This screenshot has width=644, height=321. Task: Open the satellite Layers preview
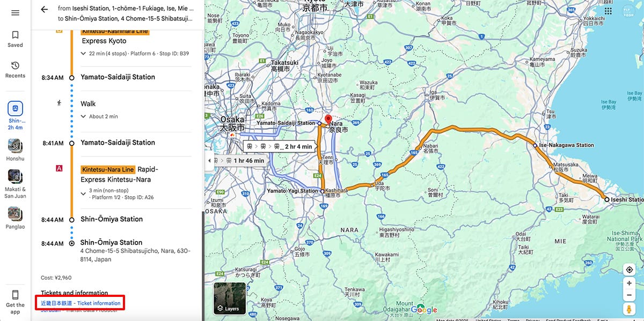[x=229, y=298]
